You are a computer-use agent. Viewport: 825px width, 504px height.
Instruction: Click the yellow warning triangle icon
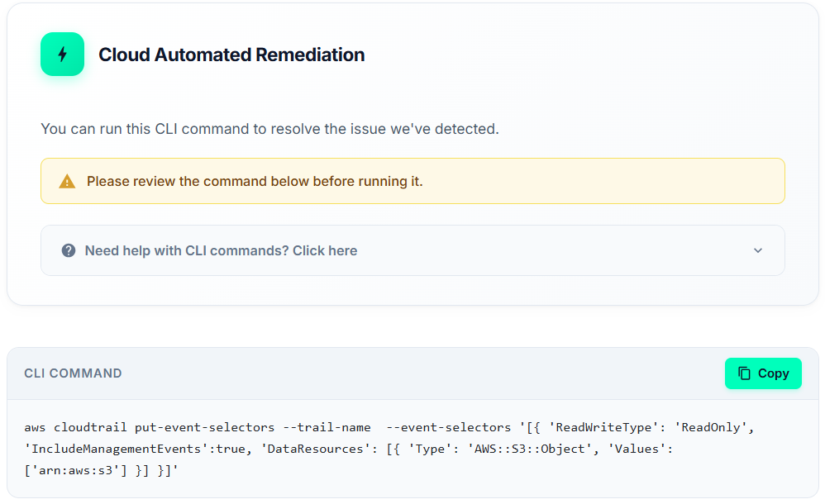coord(67,182)
